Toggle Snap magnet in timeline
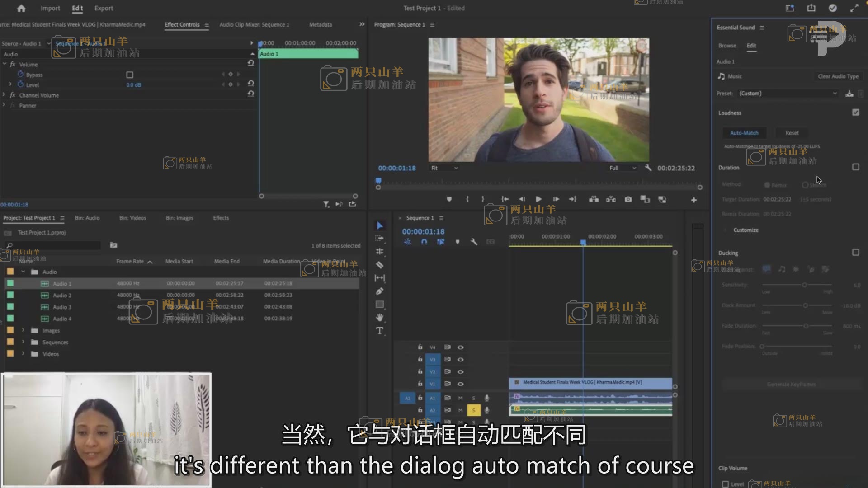 point(424,242)
